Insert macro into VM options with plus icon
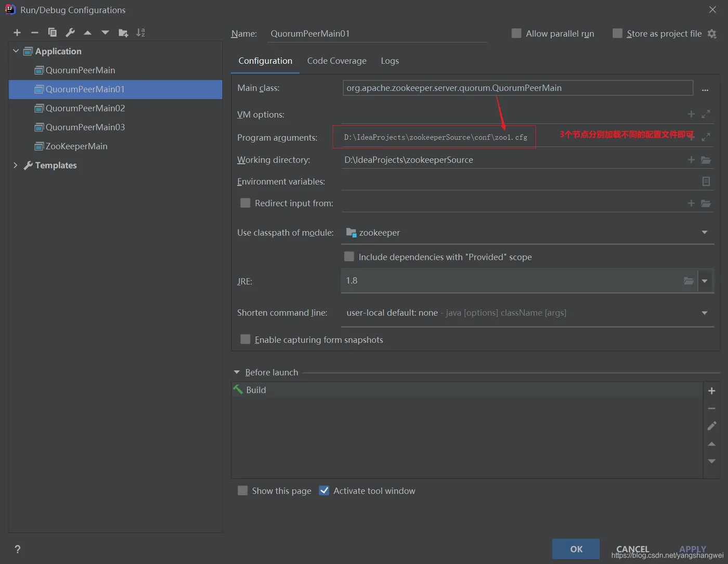The height and width of the screenshot is (564, 728). [691, 114]
